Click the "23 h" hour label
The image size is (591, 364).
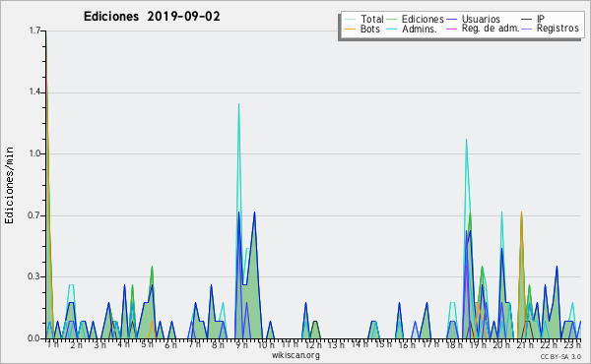pyautogui.click(x=572, y=344)
